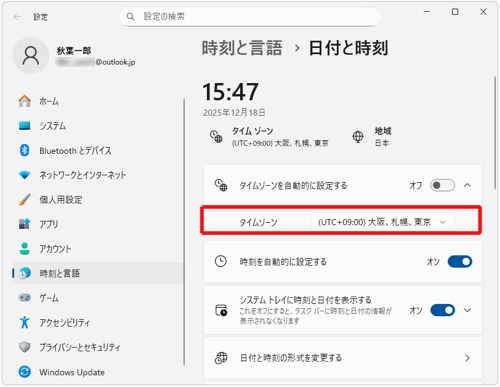The image size is (500, 387).
Task: Click clock icon beside 時刻を自動的に設定する
Action: (x=221, y=261)
